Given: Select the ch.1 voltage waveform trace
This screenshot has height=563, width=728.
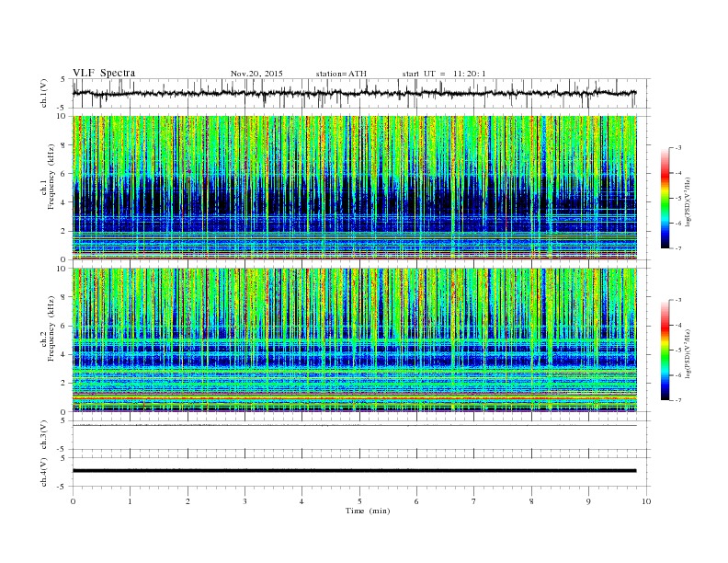Looking at the screenshot, I should (x=354, y=93).
